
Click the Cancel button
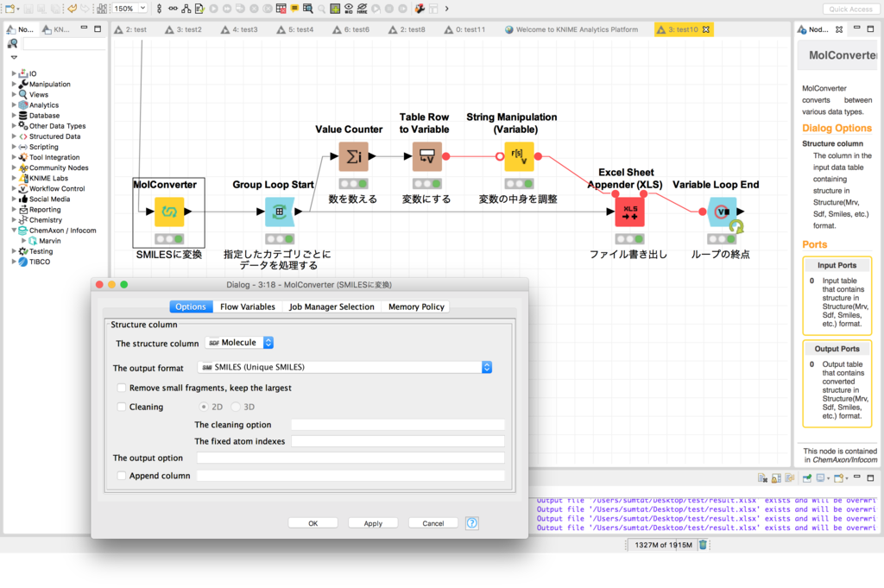pos(433,522)
